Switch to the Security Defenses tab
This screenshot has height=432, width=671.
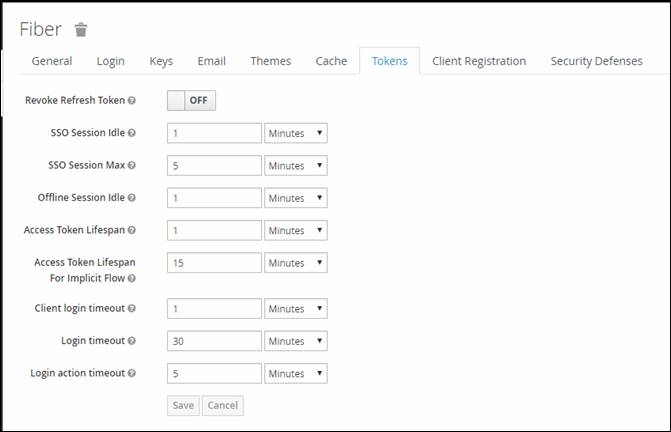tap(597, 61)
